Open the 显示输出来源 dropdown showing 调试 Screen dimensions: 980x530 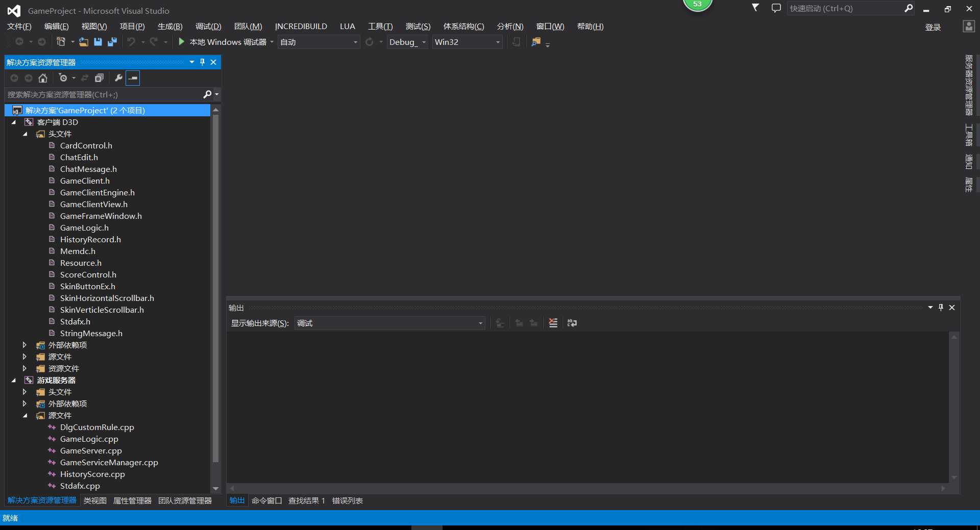[389, 323]
